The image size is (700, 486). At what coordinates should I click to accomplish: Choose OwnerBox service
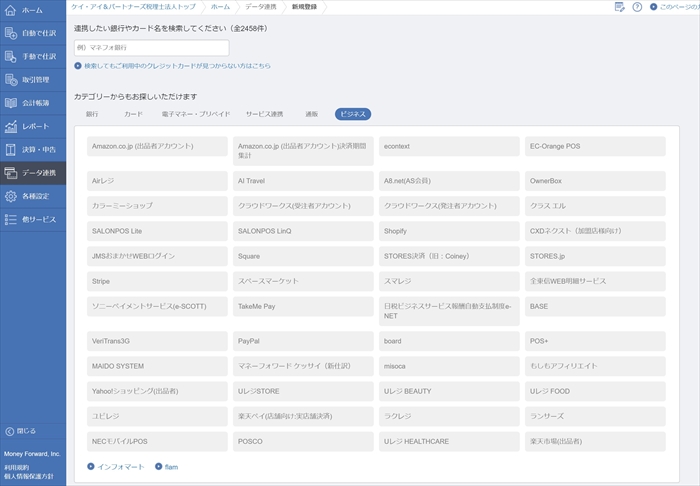coord(595,181)
